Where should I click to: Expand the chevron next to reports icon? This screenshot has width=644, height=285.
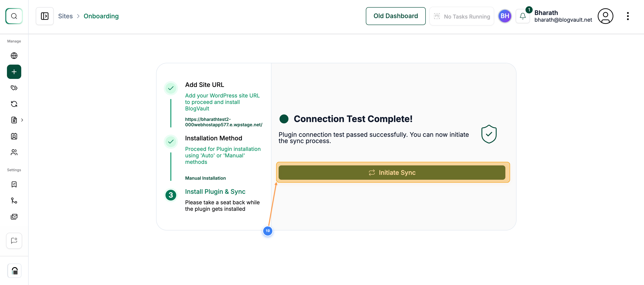[22, 120]
